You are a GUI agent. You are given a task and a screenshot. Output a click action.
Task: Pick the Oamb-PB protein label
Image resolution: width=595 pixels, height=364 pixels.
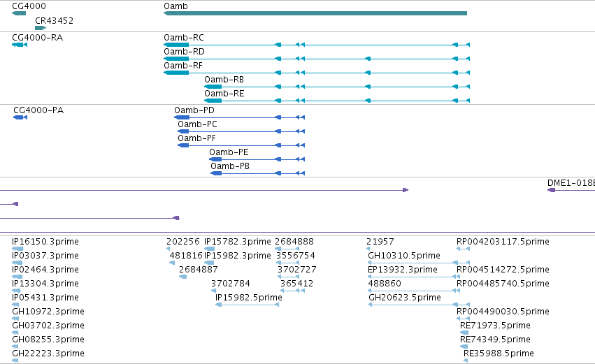coord(230,166)
